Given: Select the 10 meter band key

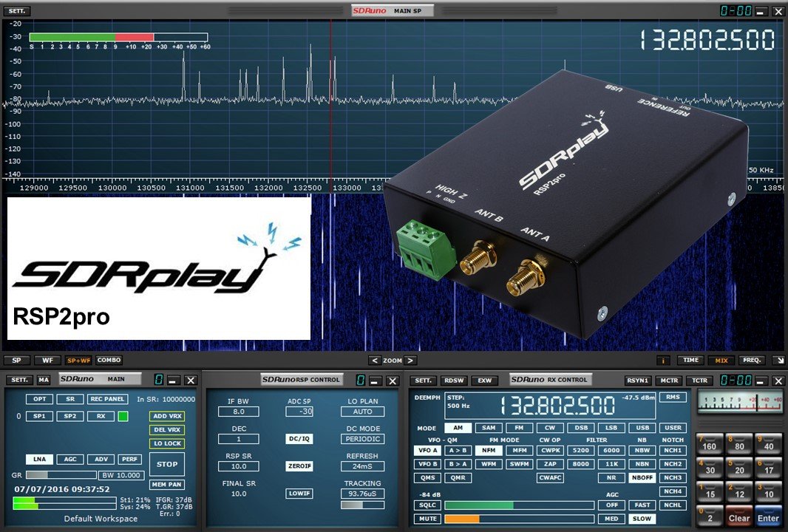Looking at the screenshot, I should pyautogui.click(x=768, y=492).
